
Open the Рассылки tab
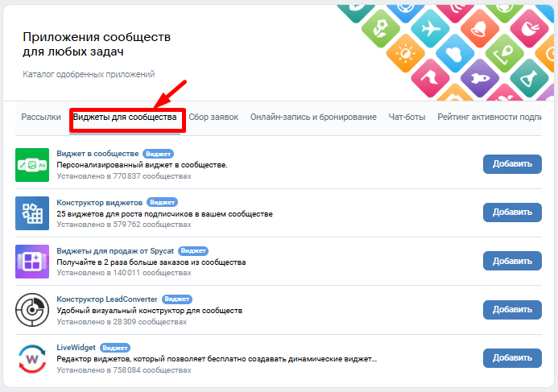40,117
